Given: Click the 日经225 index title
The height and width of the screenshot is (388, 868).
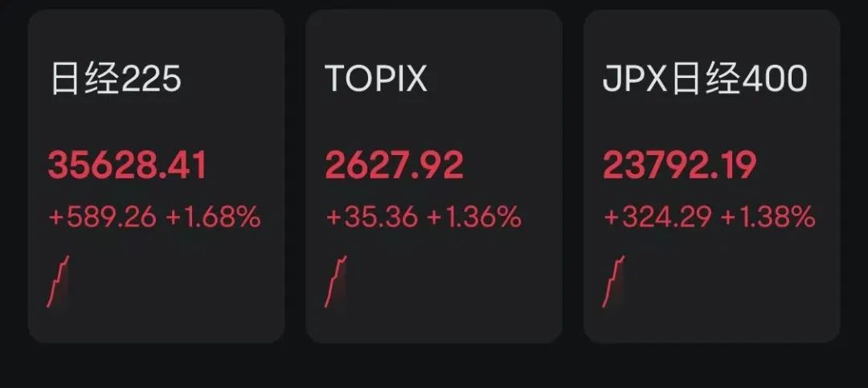Looking at the screenshot, I should click(117, 80).
